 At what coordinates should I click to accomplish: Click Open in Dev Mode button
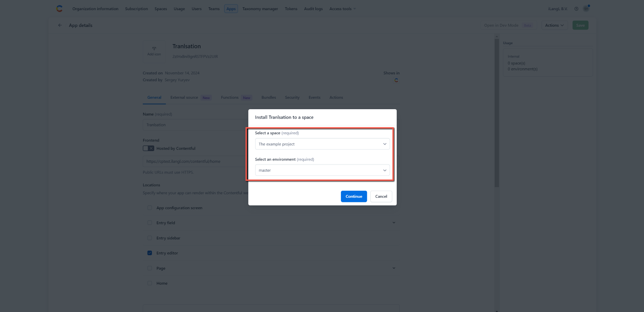(508, 25)
